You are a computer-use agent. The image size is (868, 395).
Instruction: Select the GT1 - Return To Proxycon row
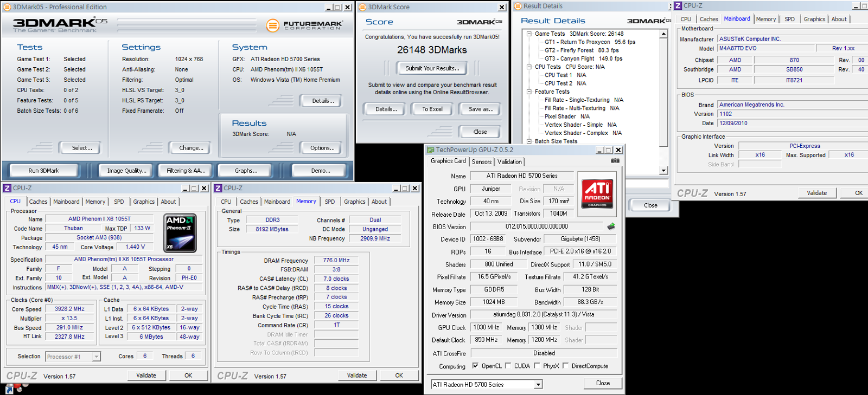pos(590,42)
